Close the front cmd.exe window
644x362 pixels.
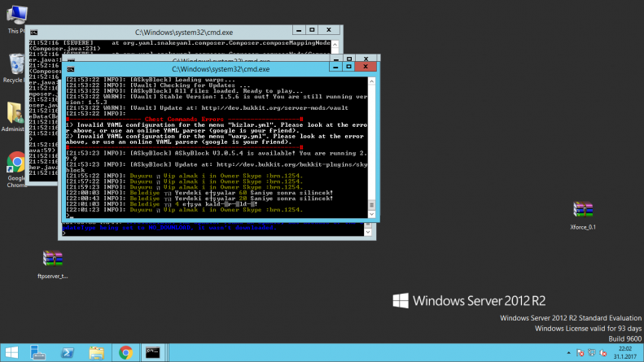(x=366, y=67)
